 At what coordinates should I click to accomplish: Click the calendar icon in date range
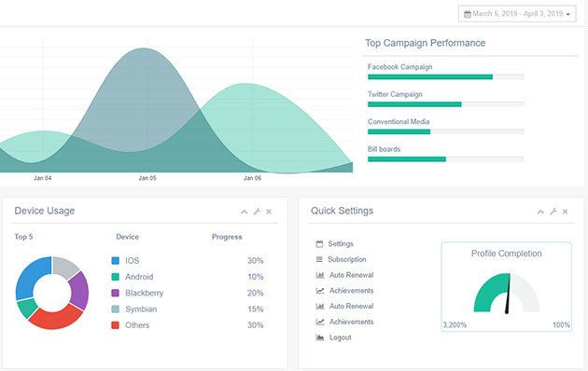[x=468, y=14]
